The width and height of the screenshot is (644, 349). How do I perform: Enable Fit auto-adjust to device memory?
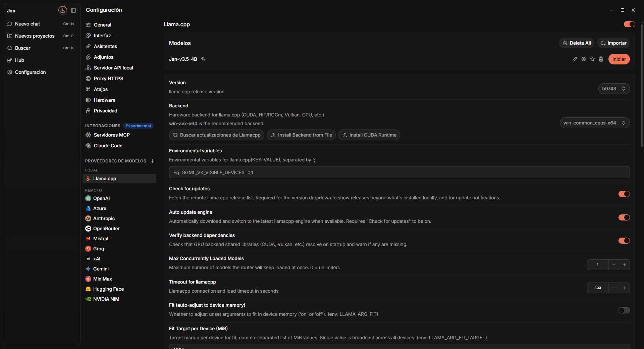624,310
